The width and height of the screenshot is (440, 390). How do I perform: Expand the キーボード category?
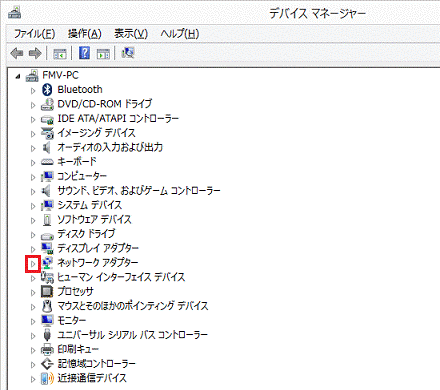point(33,163)
